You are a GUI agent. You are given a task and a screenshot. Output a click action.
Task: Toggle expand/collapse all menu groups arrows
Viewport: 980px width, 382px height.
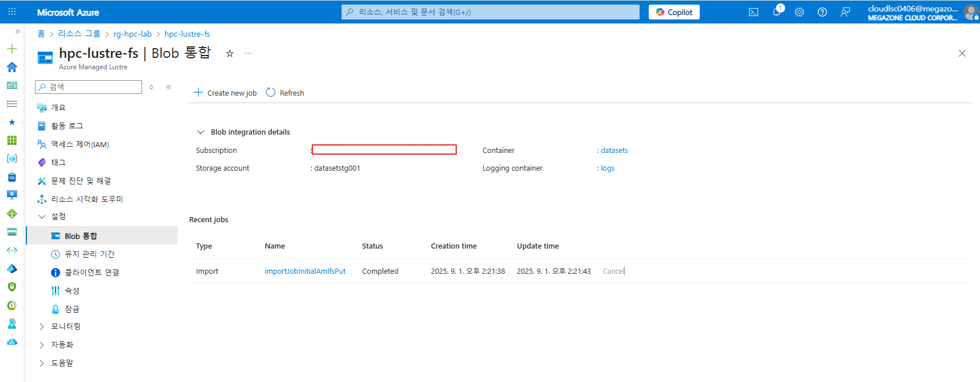click(x=151, y=87)
